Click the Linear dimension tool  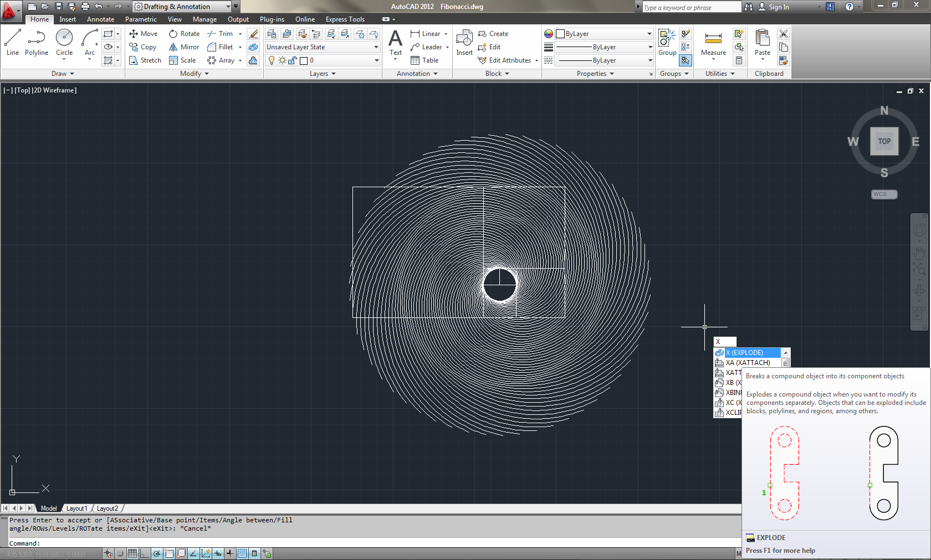click(426, 34)
